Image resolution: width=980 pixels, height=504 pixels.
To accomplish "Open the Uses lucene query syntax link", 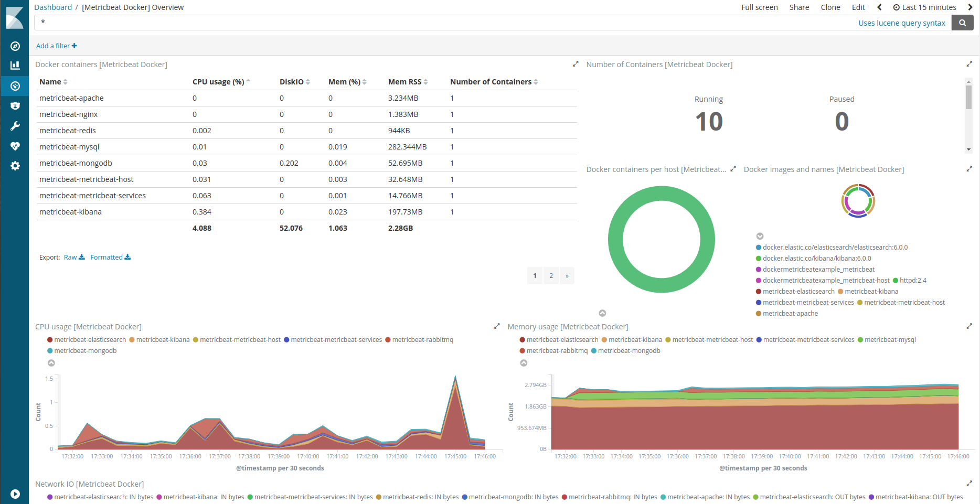I will [x=901, y=23].
